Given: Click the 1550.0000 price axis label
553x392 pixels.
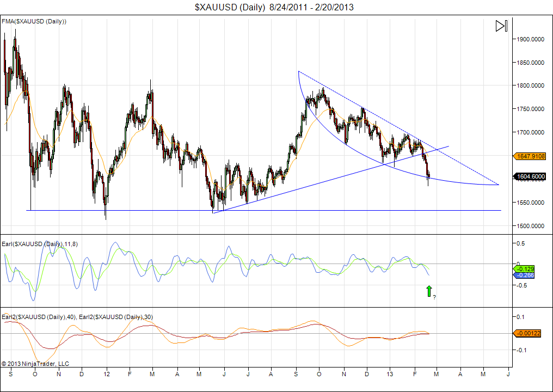Looking at the screenshot, I should 530,203.
